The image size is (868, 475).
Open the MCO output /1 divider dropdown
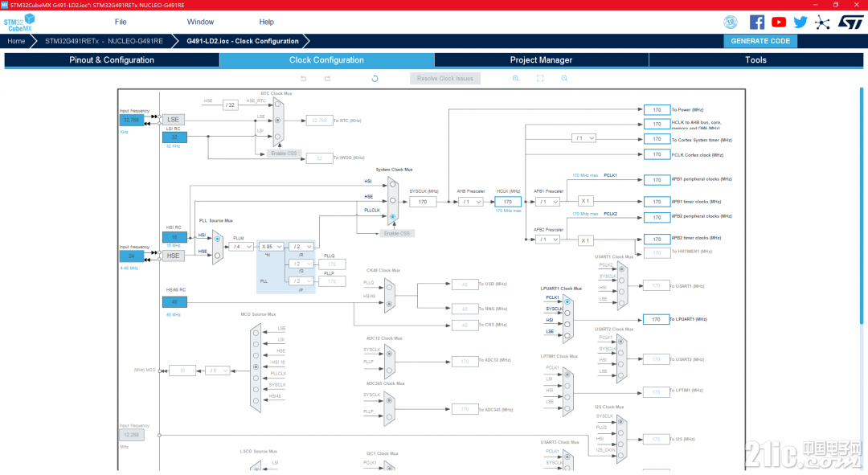218,371
